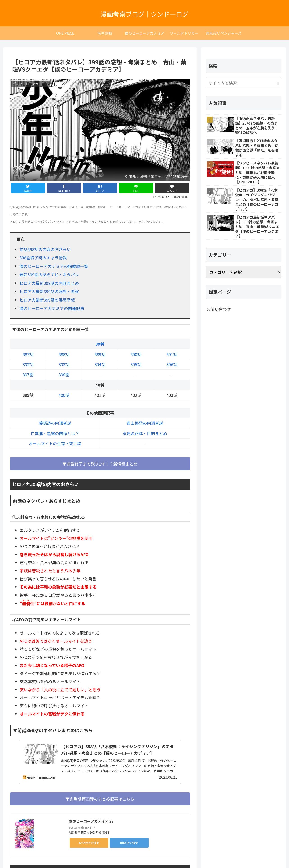Click ヨメレバ posted-with link
The width and height of the screenshot is (289, 868).
(90, 828)
